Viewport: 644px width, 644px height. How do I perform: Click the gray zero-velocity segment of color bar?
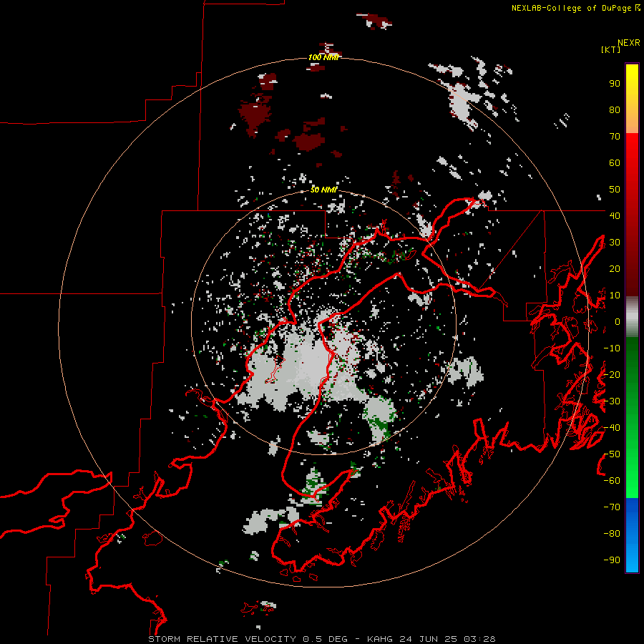click(x=632, y=317)
